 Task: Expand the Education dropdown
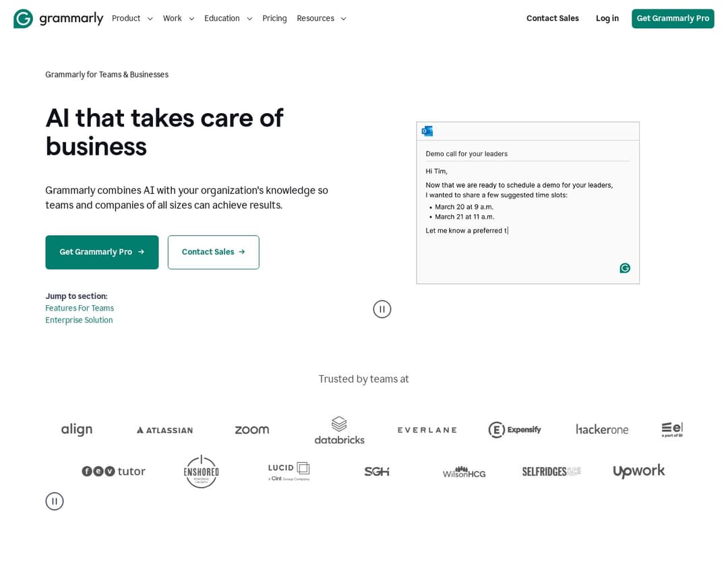coord(228,18)
